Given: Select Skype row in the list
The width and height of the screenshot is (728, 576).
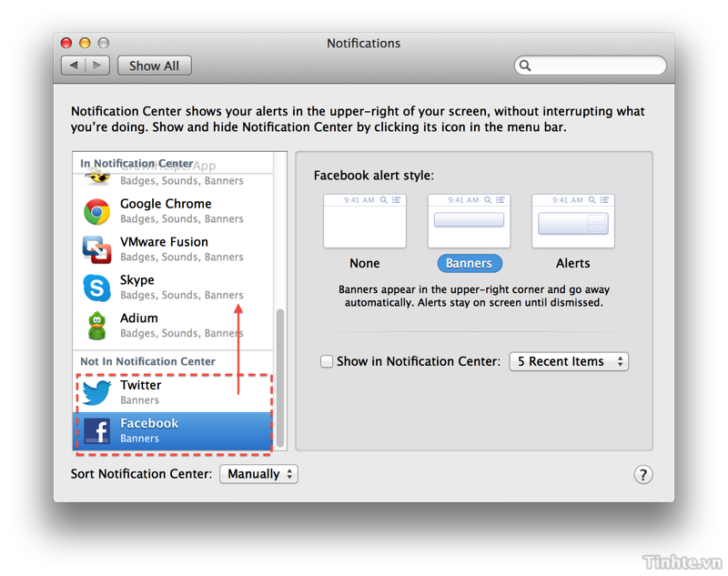Looking at the screenshot, I should [x=173, y=288].
